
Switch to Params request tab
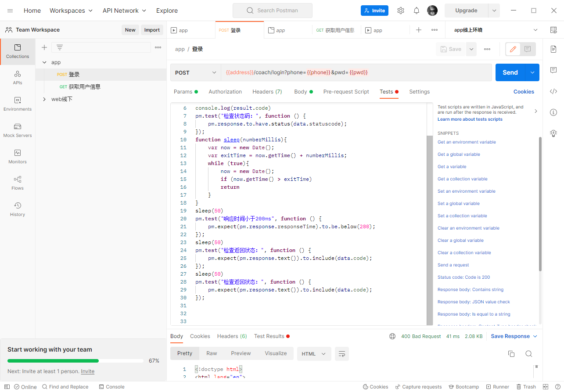(x=186, y=92)
